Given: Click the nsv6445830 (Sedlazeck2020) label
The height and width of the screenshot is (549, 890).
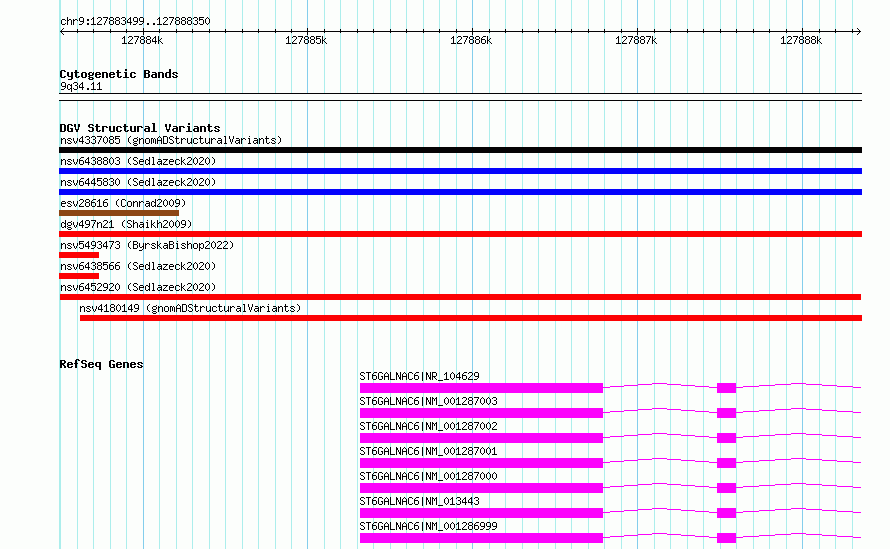Looking at the screenshot, I should tap(138, 182).
